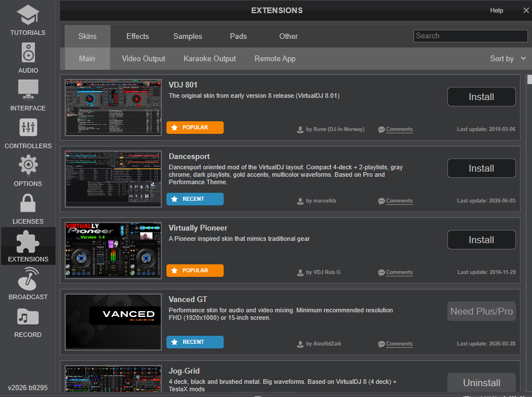Click the speech bubble icon for Virtually Pioneer comments
The width and height of the screenshot is (532, 397).
click(x=382, y=273)
